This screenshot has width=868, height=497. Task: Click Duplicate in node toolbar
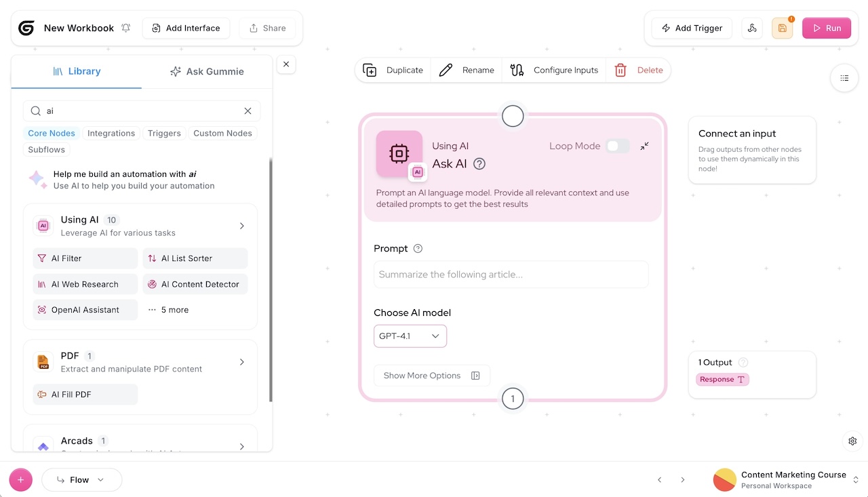pos(393,70)
